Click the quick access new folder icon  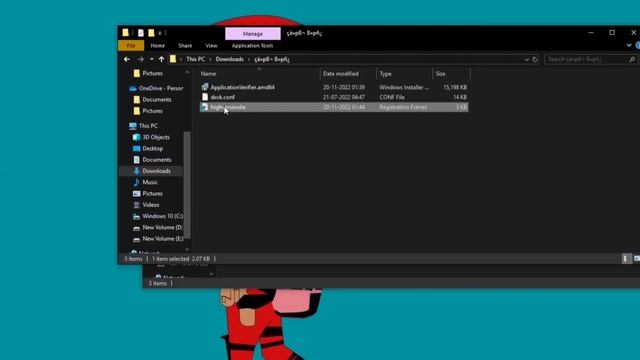click(x=151, y=33)
